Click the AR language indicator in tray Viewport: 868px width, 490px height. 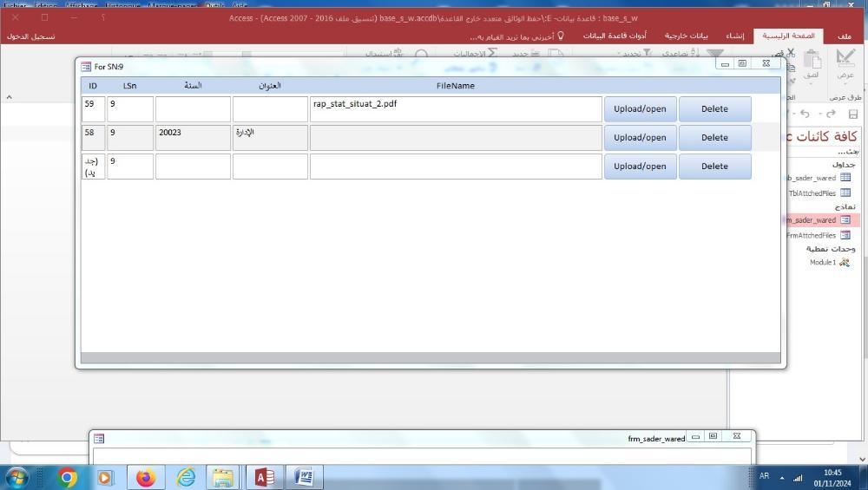[x=765, y=476]
